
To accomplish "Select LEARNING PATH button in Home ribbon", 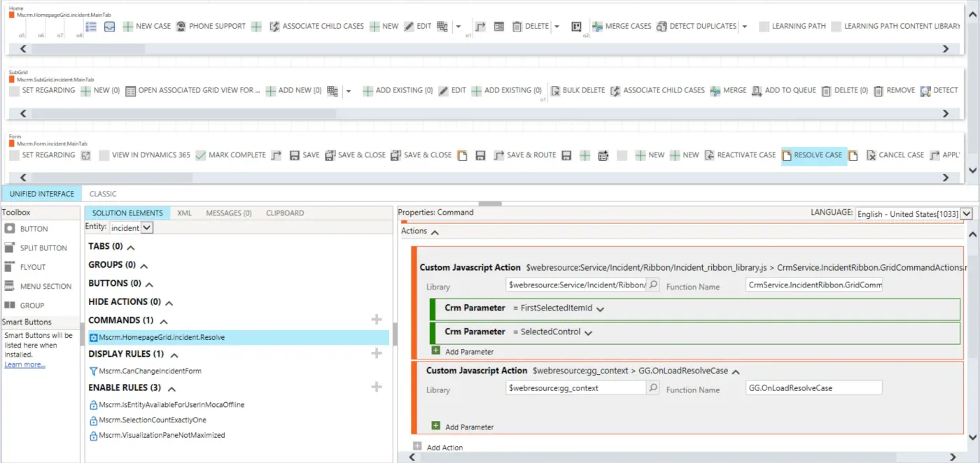I will (792, 27).
